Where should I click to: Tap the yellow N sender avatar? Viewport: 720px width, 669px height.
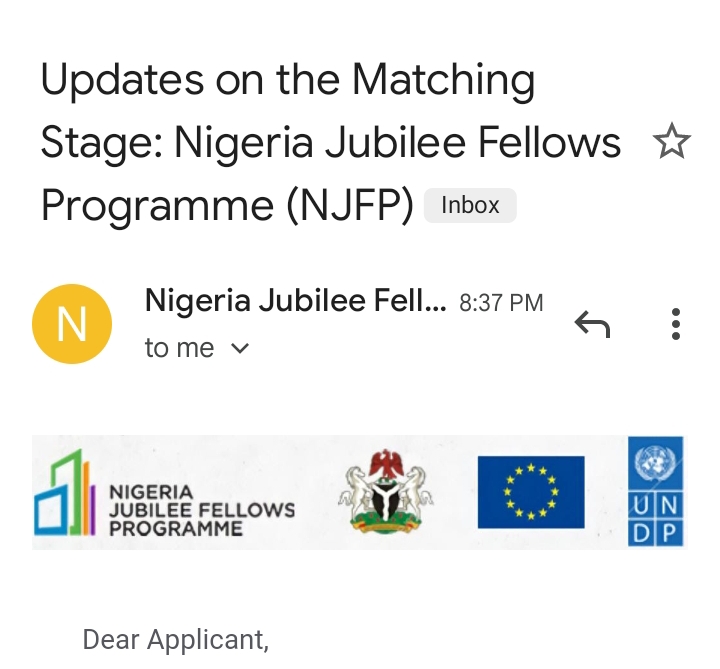72,323
